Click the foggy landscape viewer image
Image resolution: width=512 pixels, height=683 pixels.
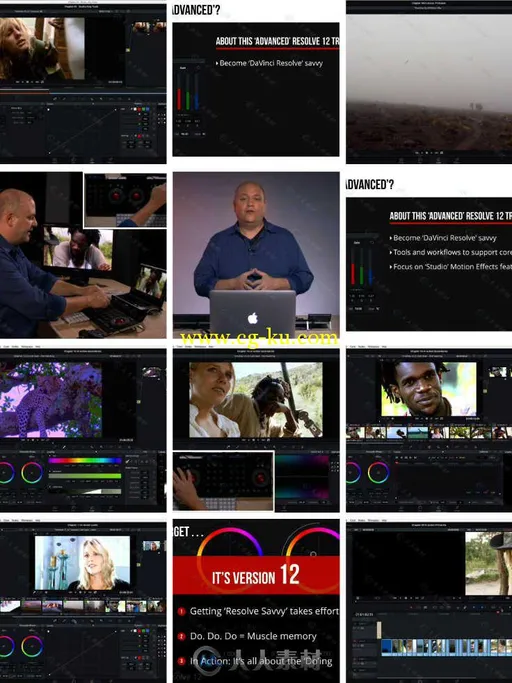tap(429, 82)
